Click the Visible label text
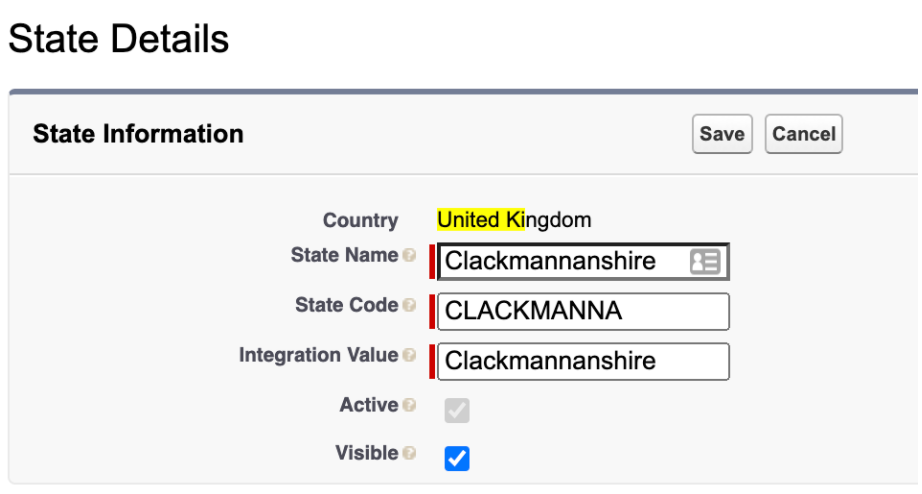This screenshot has height=494, width=922. (367, 453)
